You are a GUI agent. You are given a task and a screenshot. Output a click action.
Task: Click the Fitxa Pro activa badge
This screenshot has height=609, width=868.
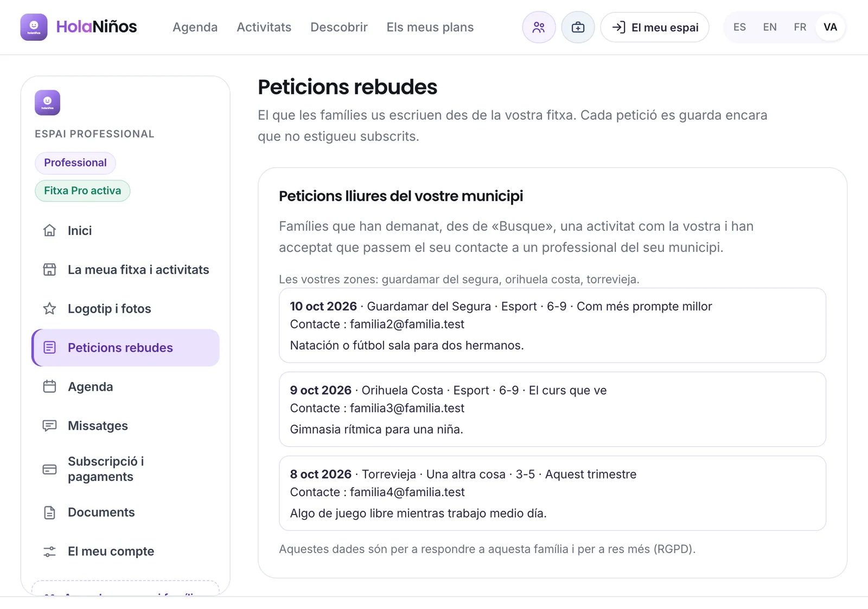pyautogui.click(x=82, y=191)
